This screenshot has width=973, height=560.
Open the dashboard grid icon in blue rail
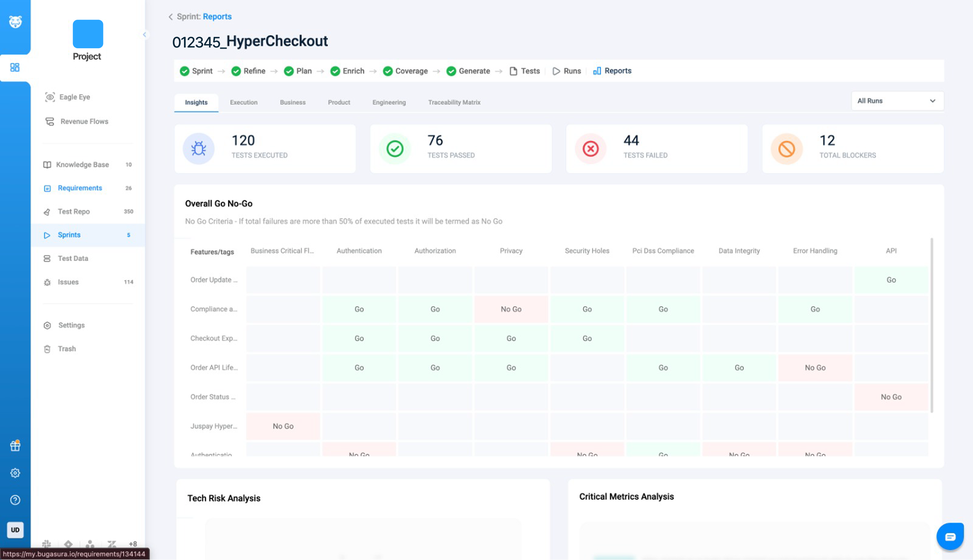point(15,67)
